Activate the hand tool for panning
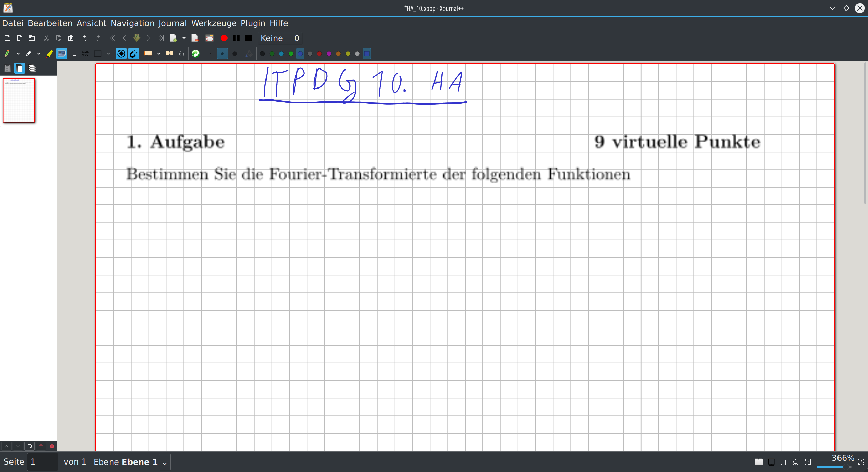This screenshot has width=868, height=472. tap(181, 53)
